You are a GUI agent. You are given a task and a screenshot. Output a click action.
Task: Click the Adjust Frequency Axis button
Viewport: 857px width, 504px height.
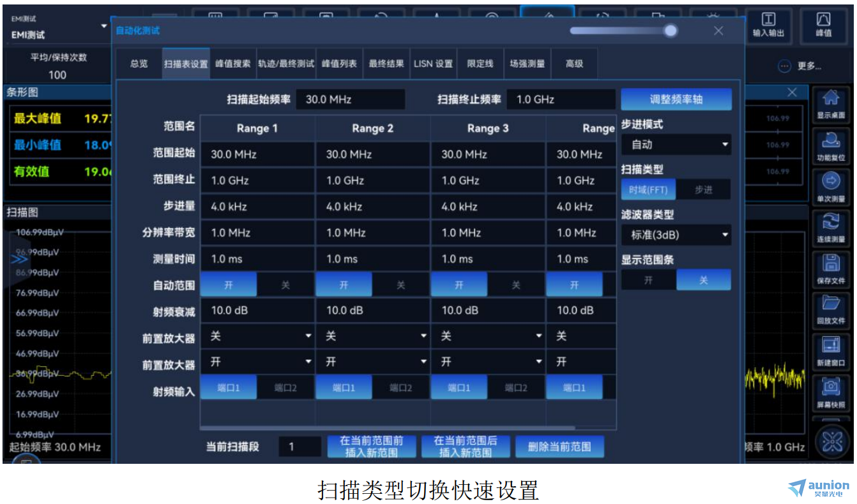point(676,100)
